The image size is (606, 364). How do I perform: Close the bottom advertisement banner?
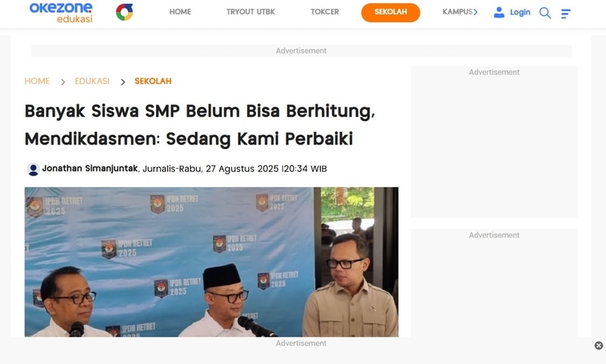tap(598, 346)
